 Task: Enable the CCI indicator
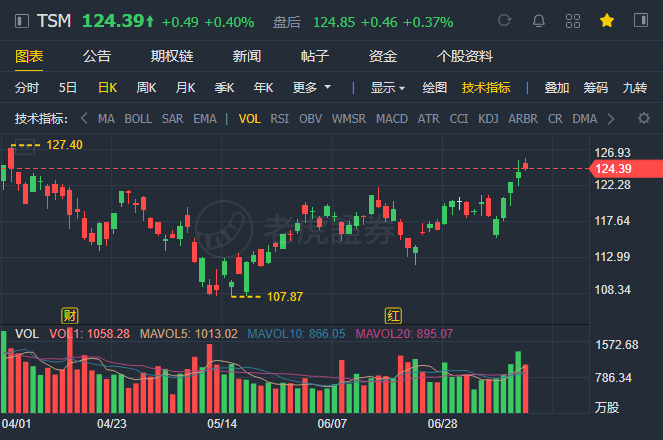point(459,119)
